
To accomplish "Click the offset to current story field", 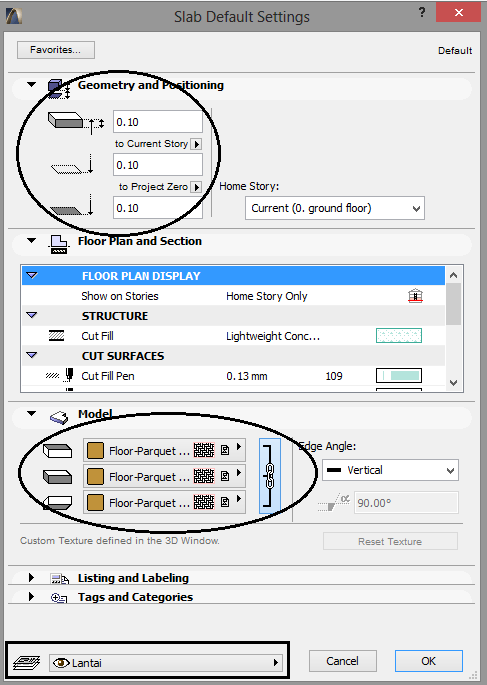I will click(x=158, y=165).
